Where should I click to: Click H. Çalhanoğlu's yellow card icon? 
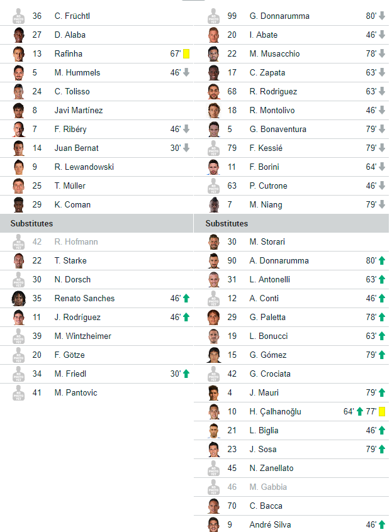pyautogui.click(x=382, y=411)
